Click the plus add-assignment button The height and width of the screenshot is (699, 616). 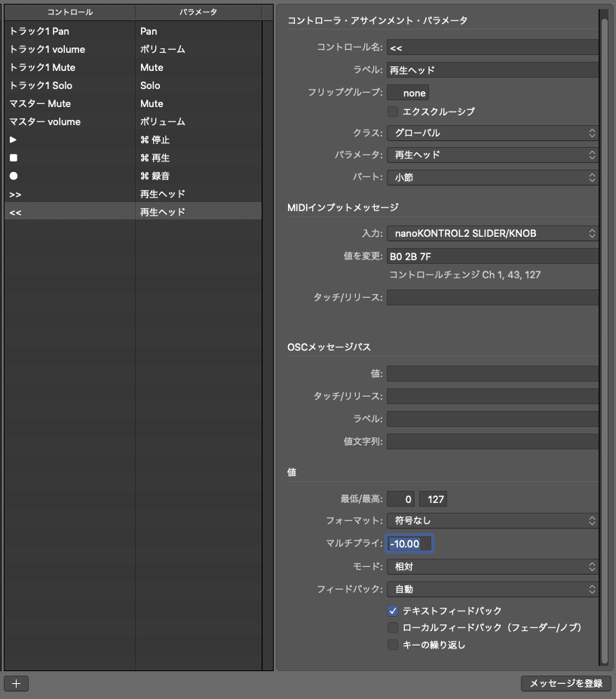coord(16,683)
